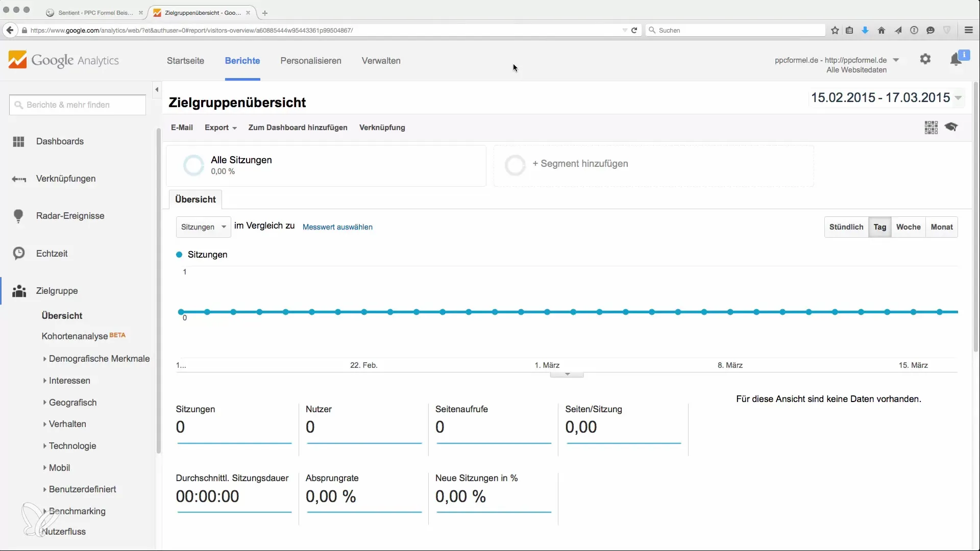The image size is (980, 551).
Task: Click the Echtzeit clock icon
Action: click(18, 254)
